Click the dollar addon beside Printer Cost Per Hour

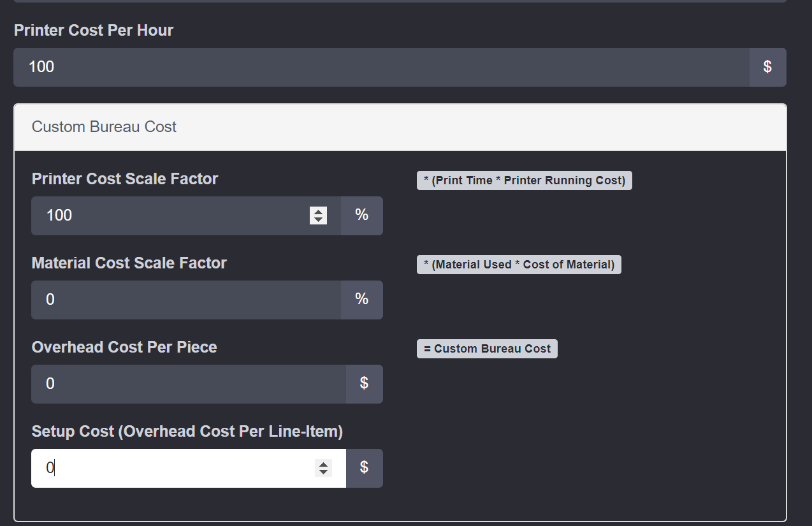(x=767, y=67)
